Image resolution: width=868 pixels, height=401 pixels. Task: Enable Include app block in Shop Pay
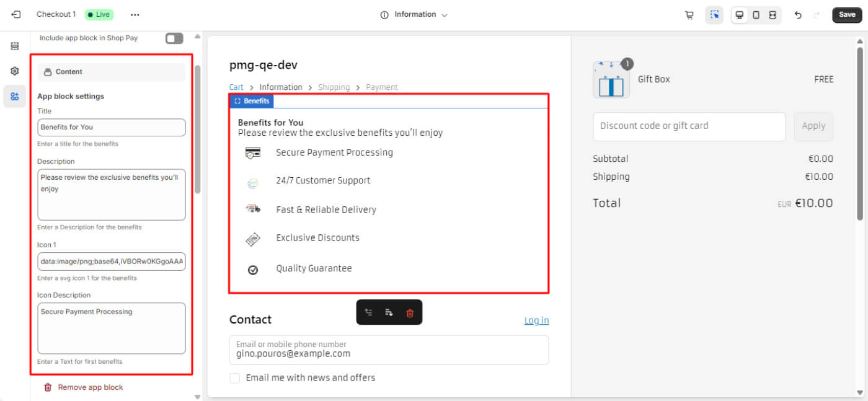pyautogui.click(x=174, y=38)
